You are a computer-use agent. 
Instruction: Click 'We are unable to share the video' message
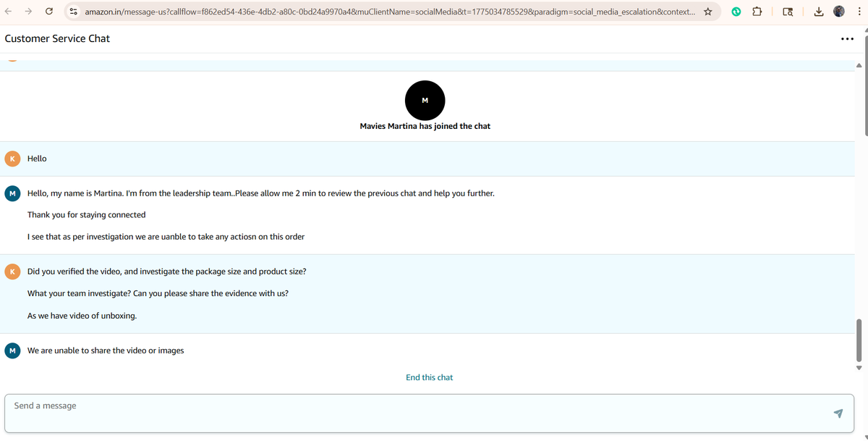(106, 350)
